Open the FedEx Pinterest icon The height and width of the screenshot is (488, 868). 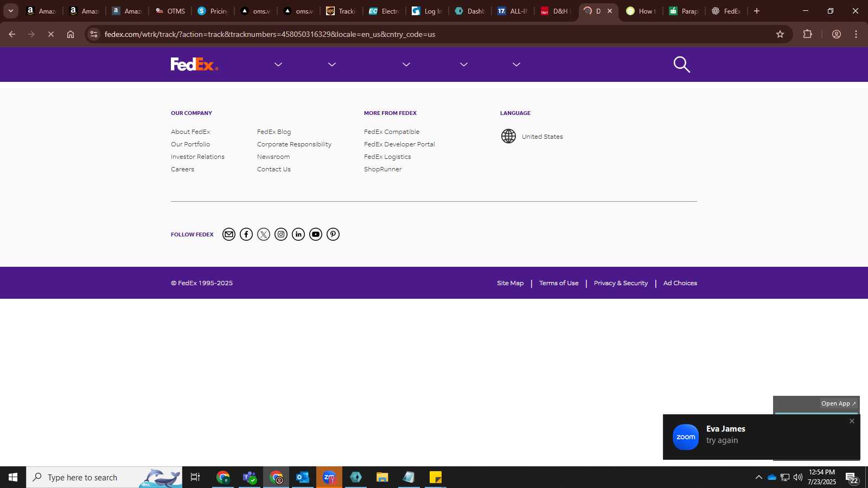(x=333, y=234)
